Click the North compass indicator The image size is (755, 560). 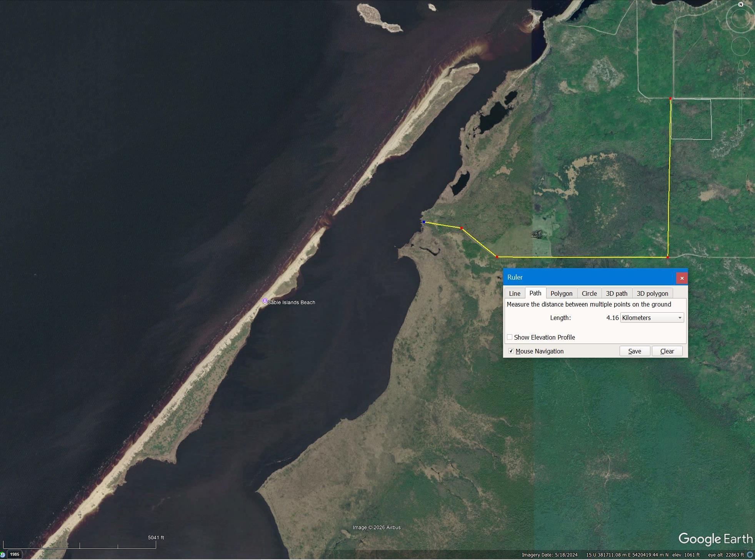[740, 4]
